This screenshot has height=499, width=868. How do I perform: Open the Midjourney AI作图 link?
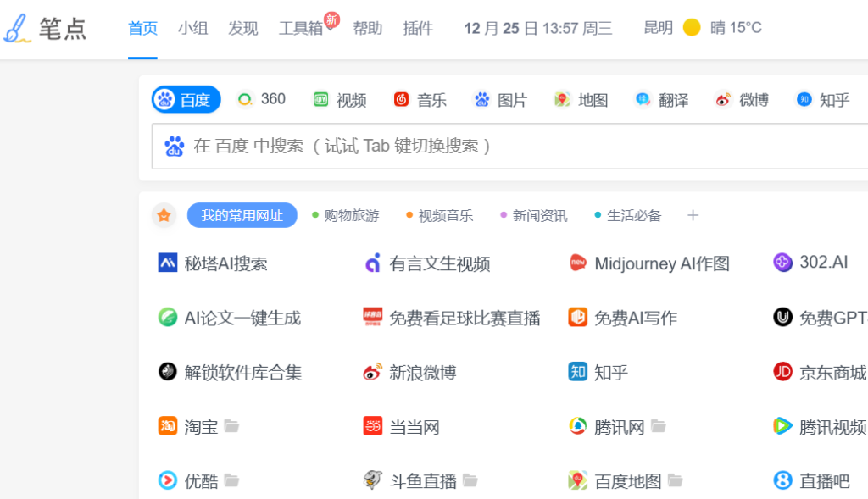click(x=648, y=263)
